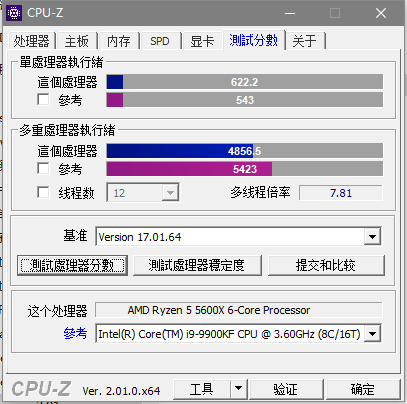Click version text Ver. 2.01.0.x64
Viewport: 407px width, 404px height.
pos(121,391)
